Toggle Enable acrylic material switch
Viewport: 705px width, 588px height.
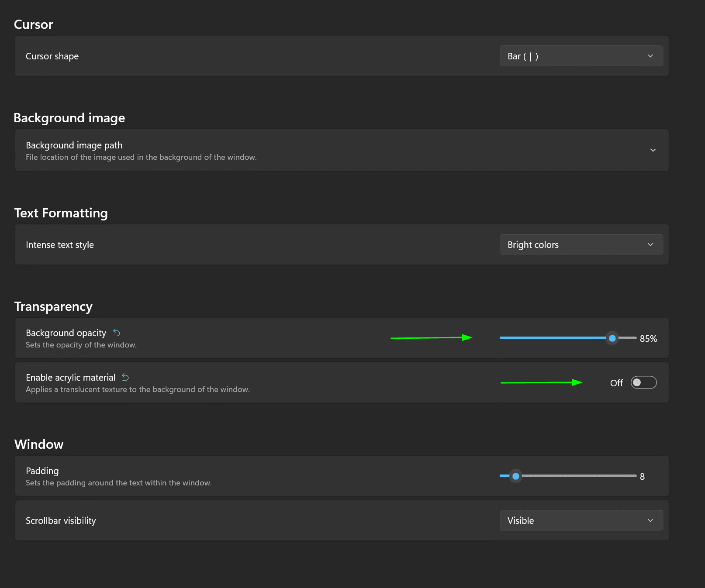pyautogui.click(x=643, y=382)
